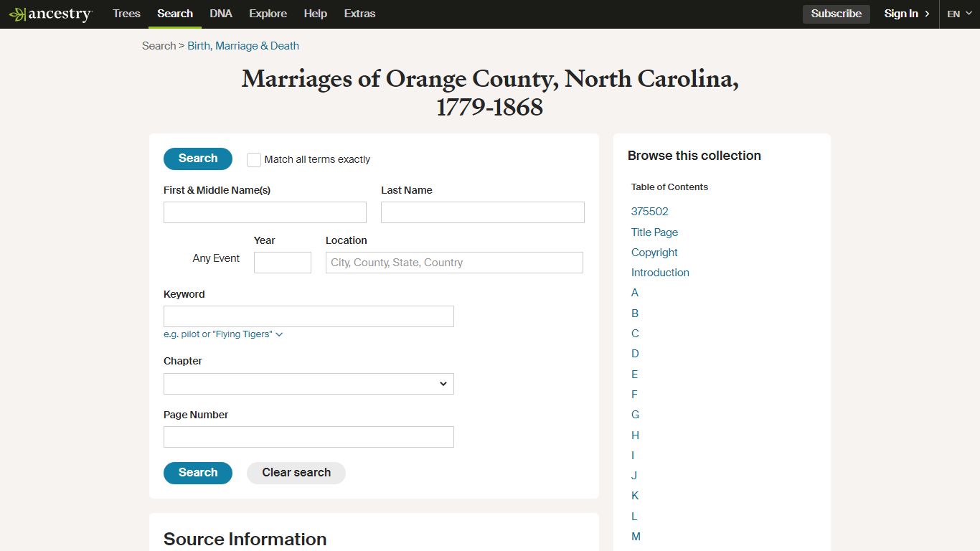980x551 pixels.
Task: Open 375502 in table of contents
Action: pos(650,212)
